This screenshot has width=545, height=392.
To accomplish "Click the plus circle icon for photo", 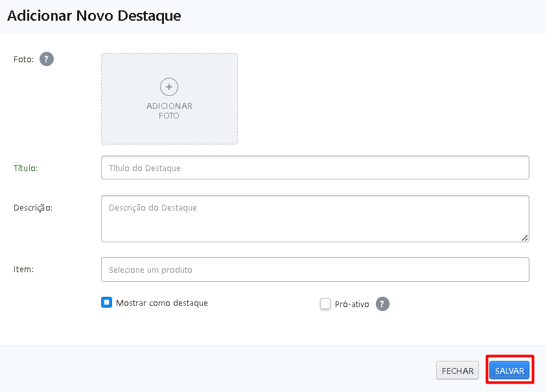I will [x=169, y=87].
